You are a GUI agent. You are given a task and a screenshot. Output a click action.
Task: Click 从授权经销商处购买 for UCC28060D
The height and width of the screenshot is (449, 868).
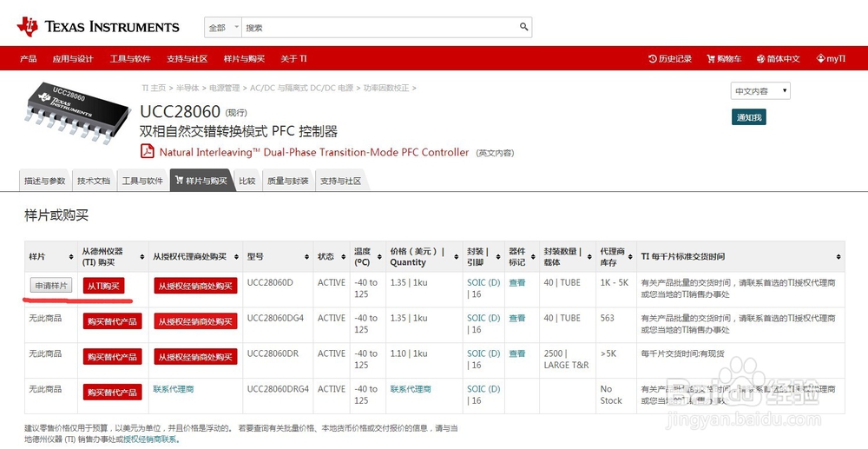click(195, 286)
